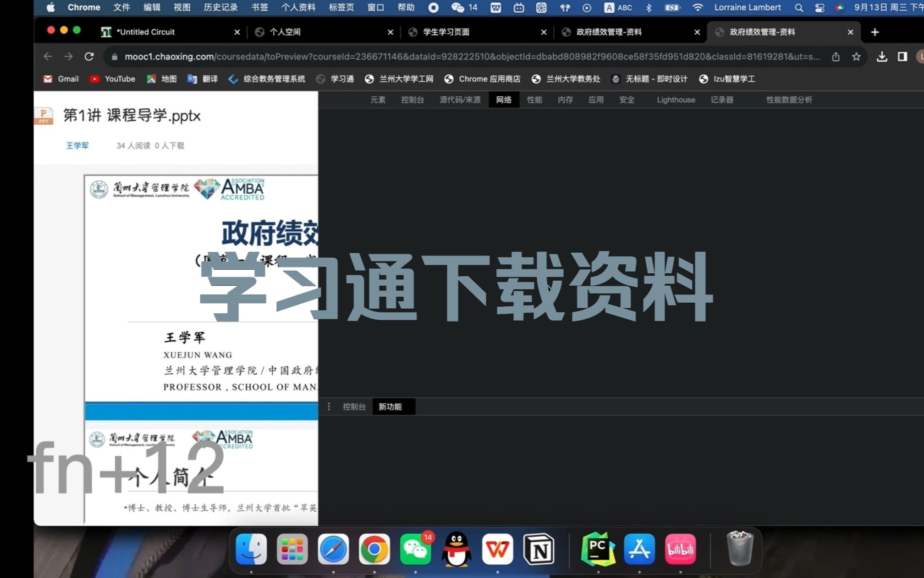Open the 应用 DevTools tab
Screen dimensions: 924x578
(596, 100)
